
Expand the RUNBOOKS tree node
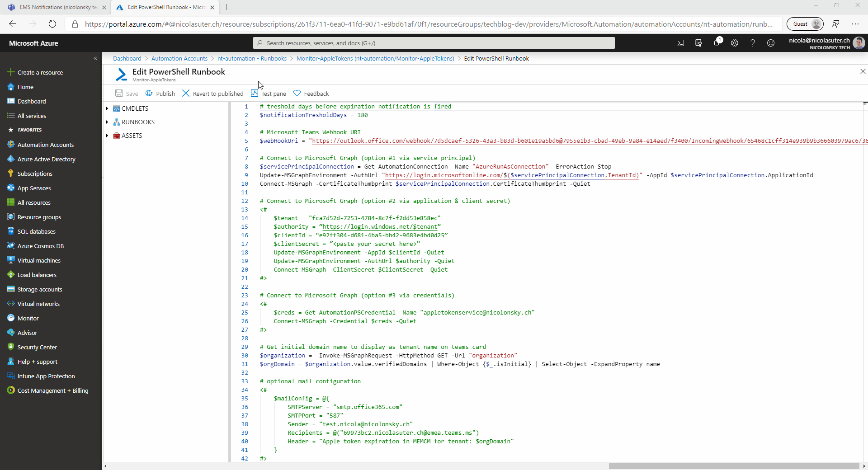[x=107, y=122]
